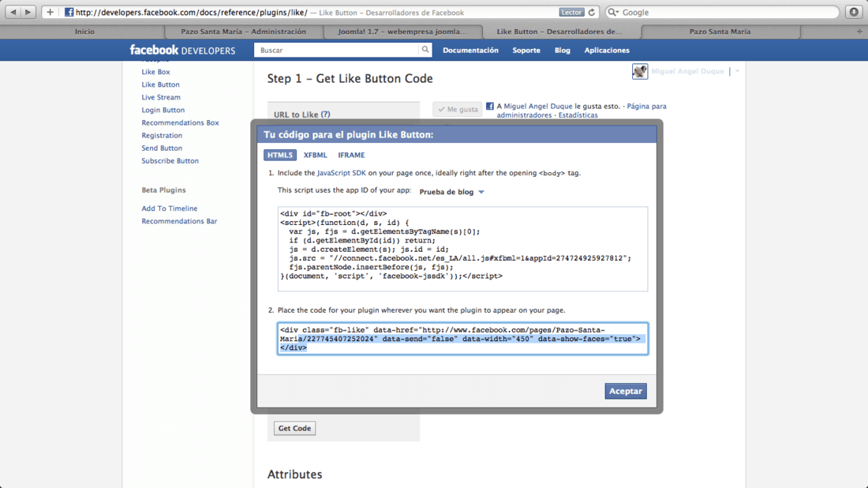This screenshot has width=868, height=488.
Task: Select the XFBML code tab
Action: click(x=315, y=155)
